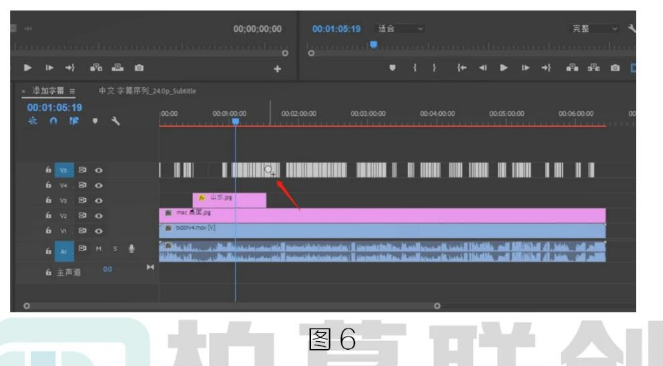Click program monitor timecode 00:01:05:19
The height and width of the screenshot is (366, 663).
point(336,29)
